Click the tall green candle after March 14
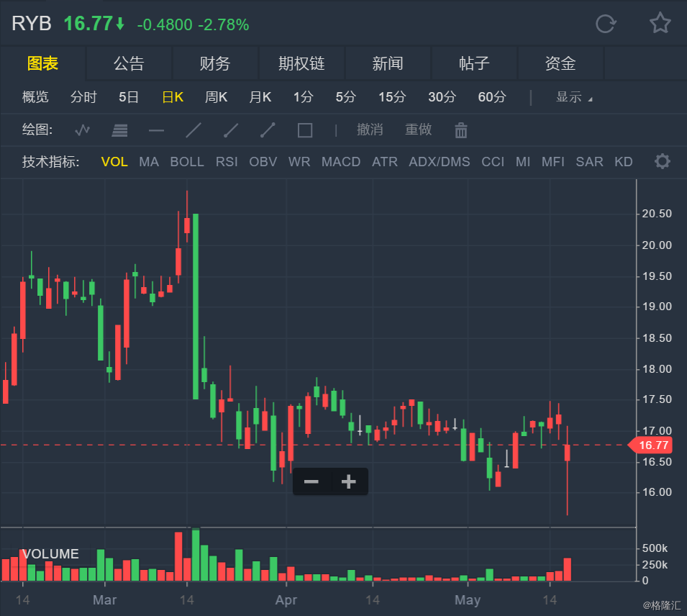687x616 pixels. 196,307
